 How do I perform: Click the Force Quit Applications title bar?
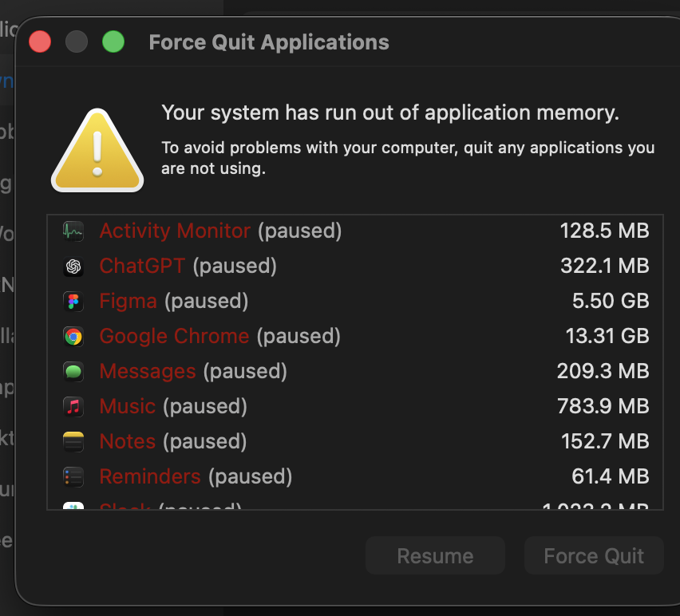tap(269, 42)
